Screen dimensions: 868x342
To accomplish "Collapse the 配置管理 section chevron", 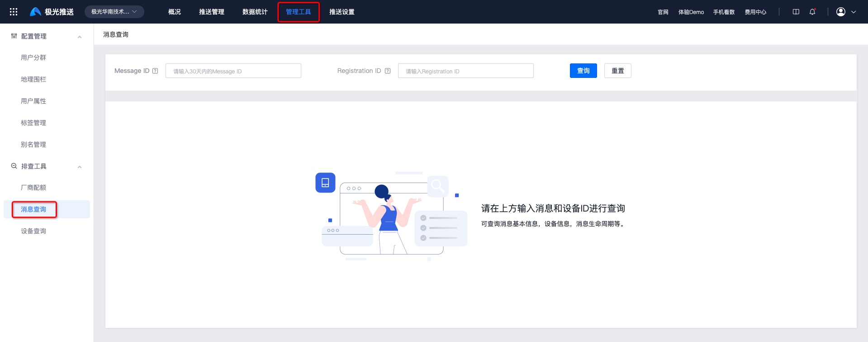I will [80, 37].
